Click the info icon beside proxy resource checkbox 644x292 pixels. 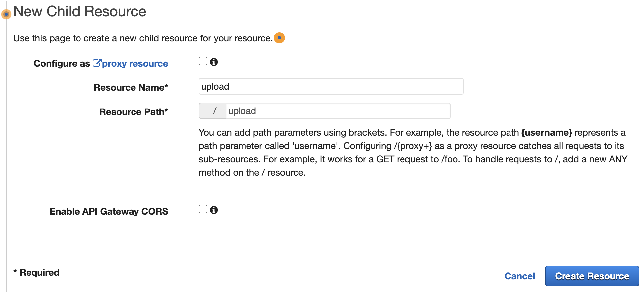point(214,61)
